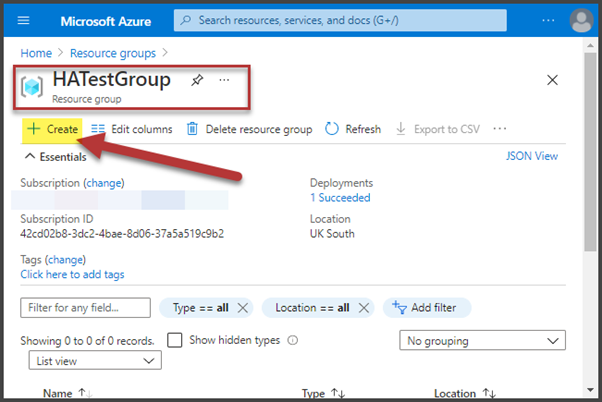The height and width of the screenshot is (402, 602).
Task: Close the HATestGroup blade
Action: pos(552,80)
